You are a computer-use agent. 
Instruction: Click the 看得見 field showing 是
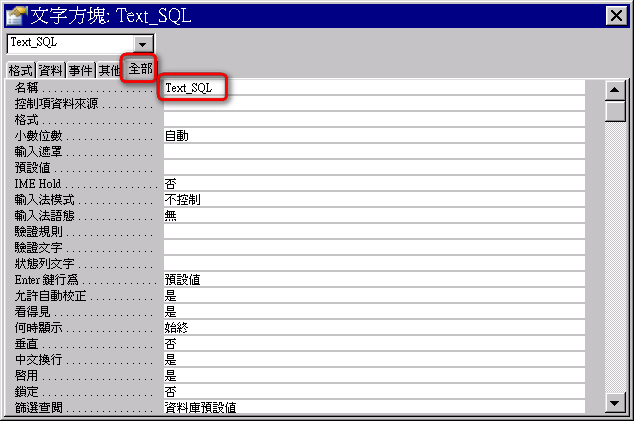pyautogui.click(x=374, y=311)
